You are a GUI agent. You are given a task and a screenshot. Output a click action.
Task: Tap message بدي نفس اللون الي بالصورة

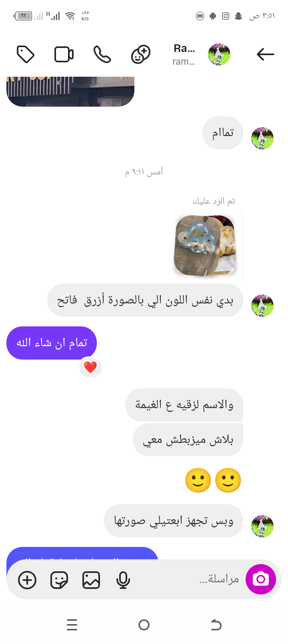(145, 300)
